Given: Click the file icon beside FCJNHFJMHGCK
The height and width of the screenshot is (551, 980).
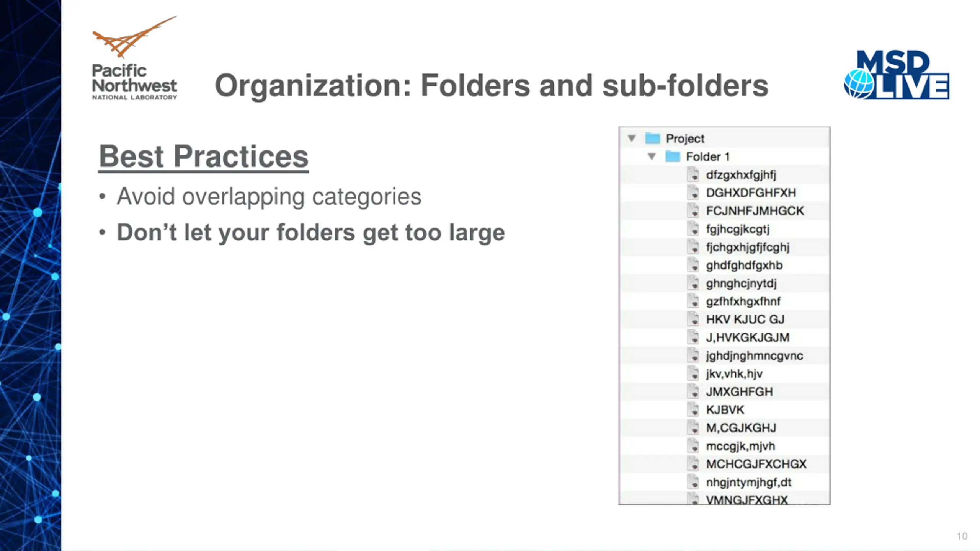Looking at the screenshot, I should click(x=693, y=210).
